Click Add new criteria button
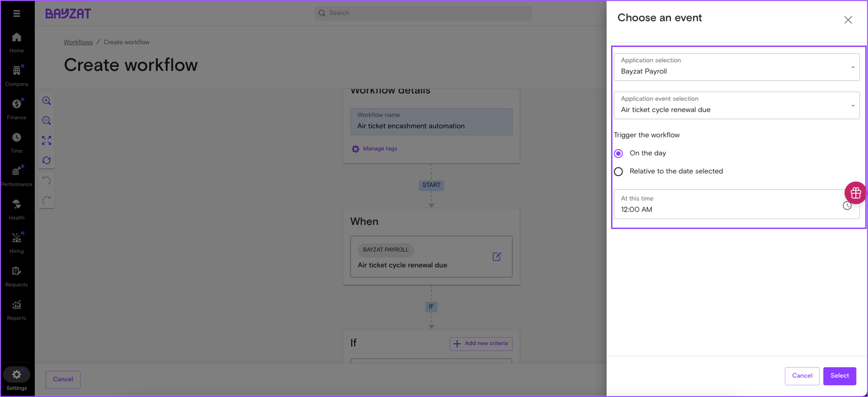 [x=481, y=344]
